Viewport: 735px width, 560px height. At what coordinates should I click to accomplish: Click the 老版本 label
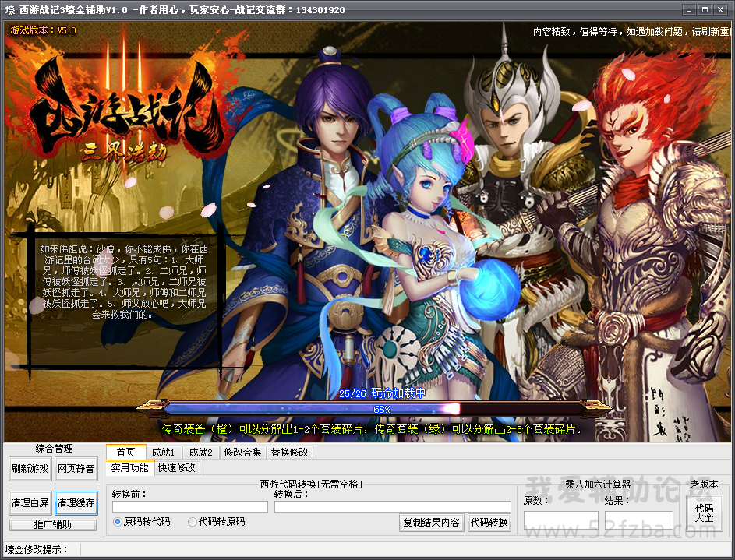(x=704, y=484)
